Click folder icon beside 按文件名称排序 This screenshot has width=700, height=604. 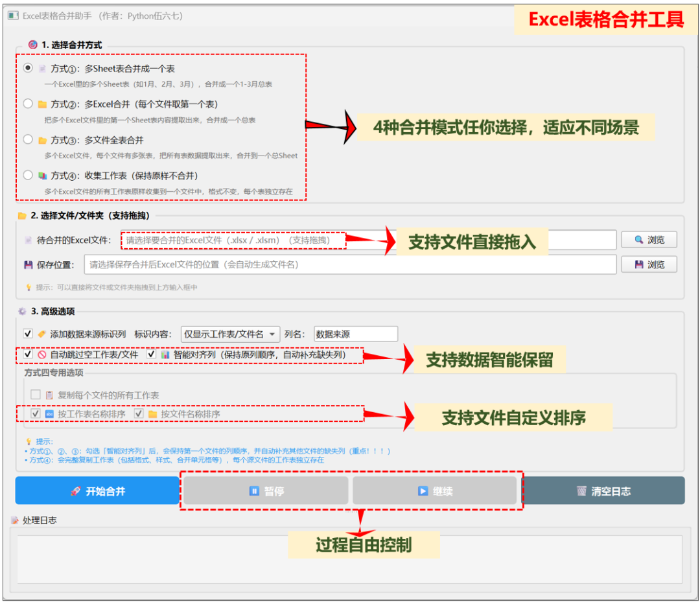(x=153, y=414)
